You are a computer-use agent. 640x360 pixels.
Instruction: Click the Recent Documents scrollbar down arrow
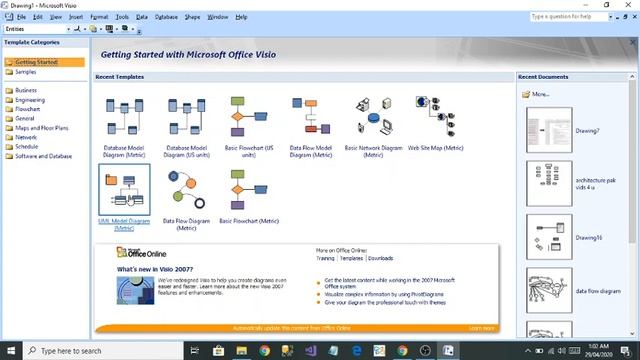(632, 333)
